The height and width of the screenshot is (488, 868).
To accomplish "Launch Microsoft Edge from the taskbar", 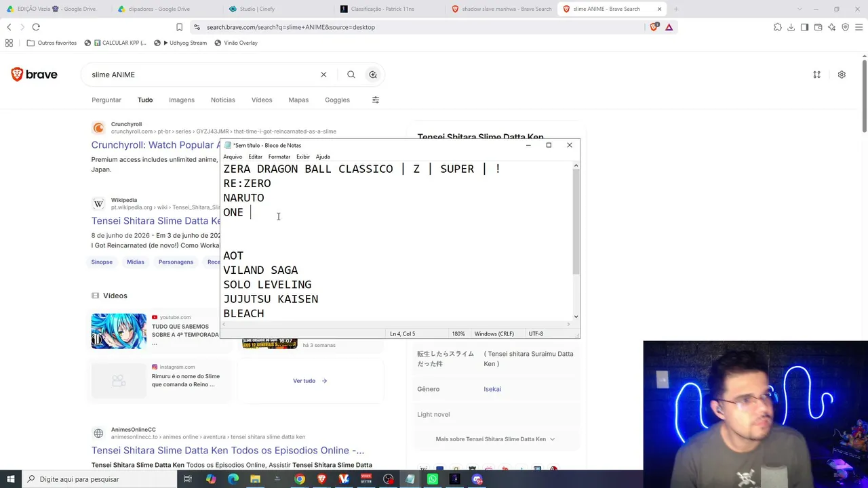I will (x=233, y=479).
